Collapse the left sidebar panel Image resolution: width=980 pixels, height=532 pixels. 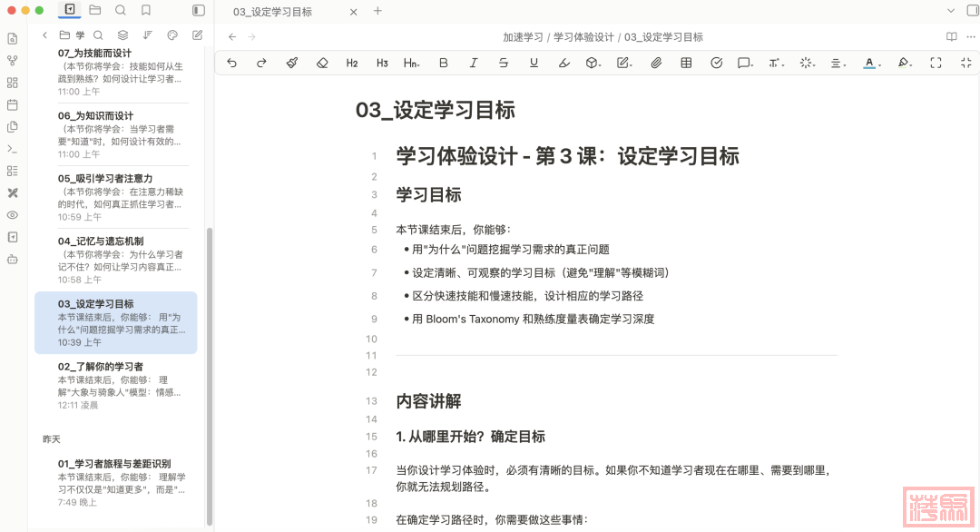(199, 10)
